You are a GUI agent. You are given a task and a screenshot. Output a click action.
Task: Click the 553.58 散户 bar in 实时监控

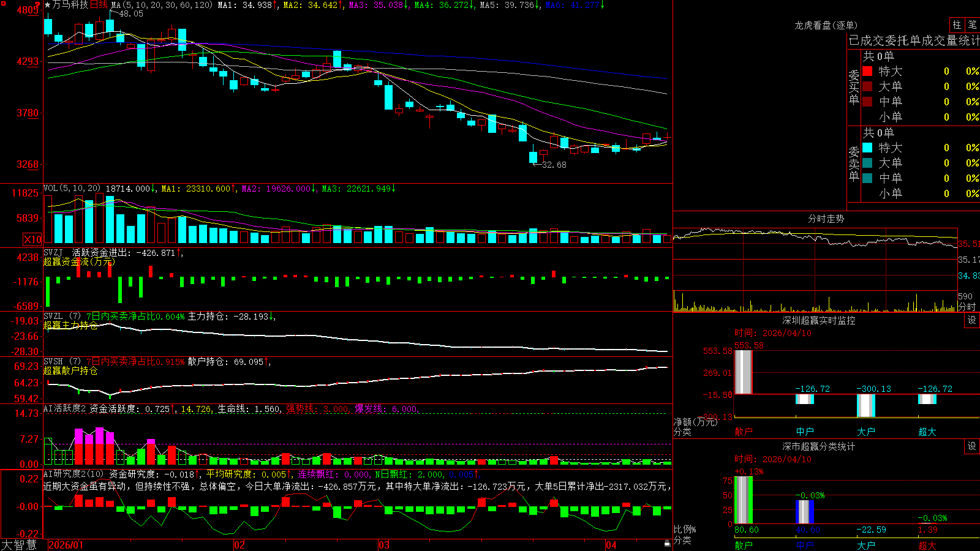pyautogui.click(x=744, y=372)
